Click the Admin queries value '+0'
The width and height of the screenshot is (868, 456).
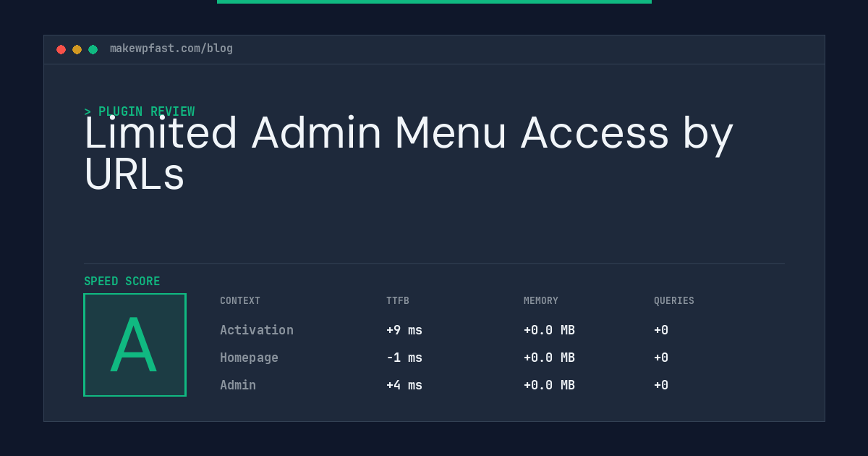tap(661, 385)
